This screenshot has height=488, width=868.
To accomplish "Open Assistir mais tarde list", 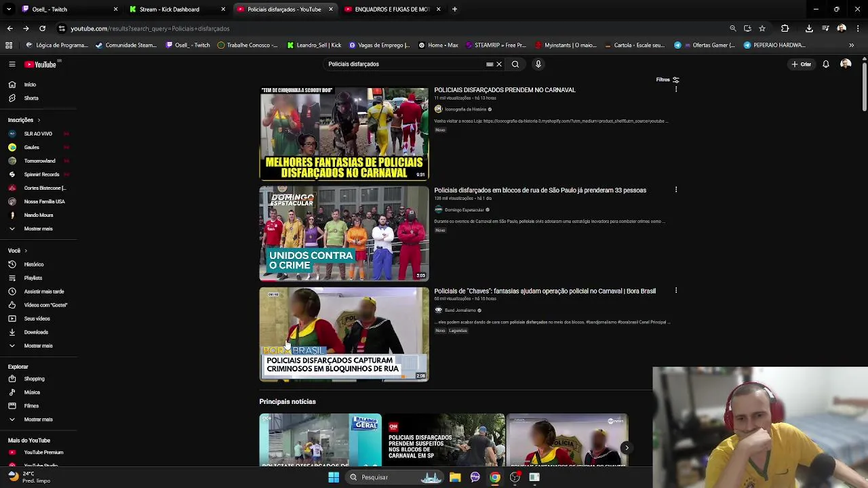I will 44,291.
